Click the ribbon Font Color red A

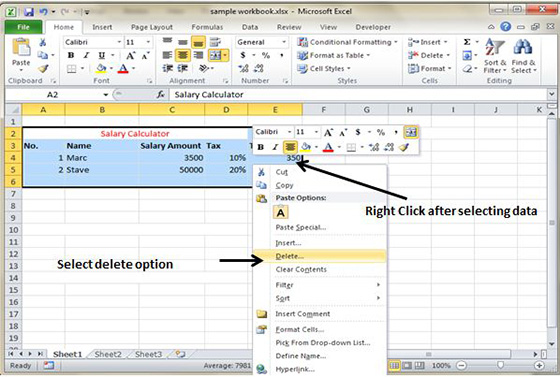(x=123, y=68)
